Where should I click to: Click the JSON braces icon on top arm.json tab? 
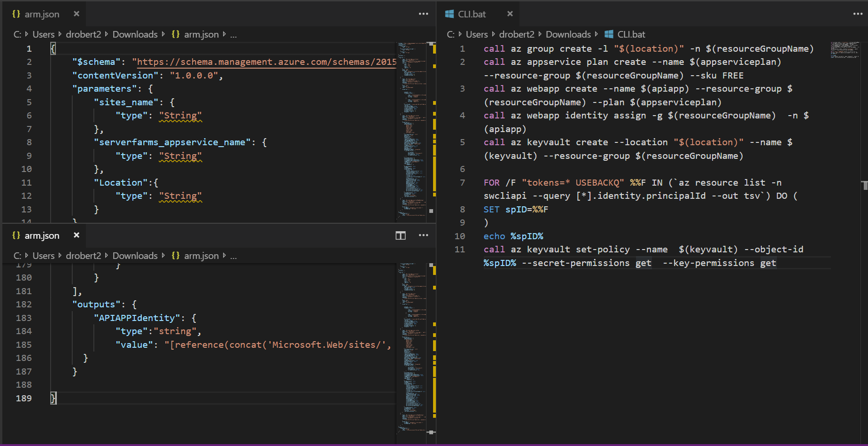[16, 14]
